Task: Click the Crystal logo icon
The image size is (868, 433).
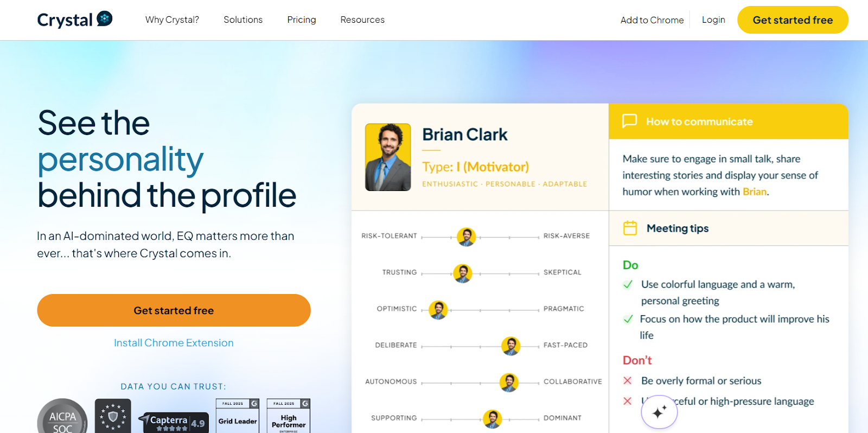Action: point(105,18)
